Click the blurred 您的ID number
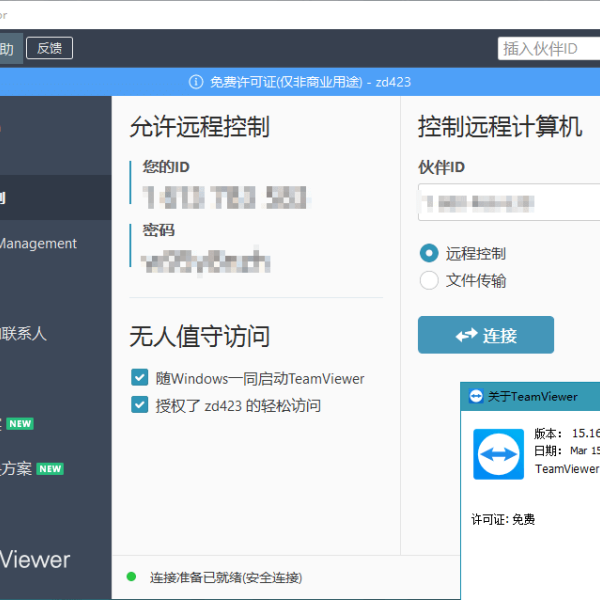Screen dimensions: 600x600 pyautogui.click(x=225, y=197)
